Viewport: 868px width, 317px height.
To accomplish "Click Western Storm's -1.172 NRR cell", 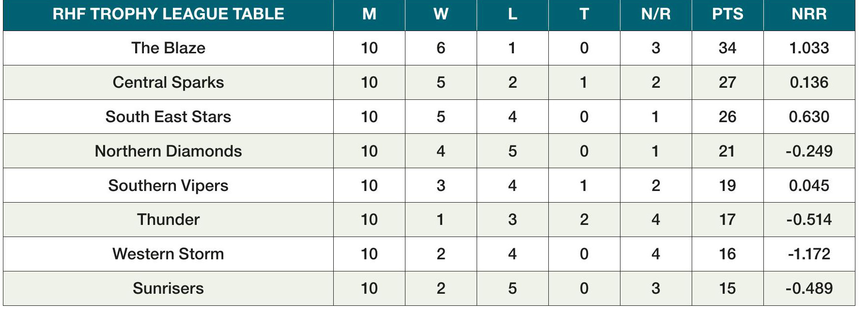I will 809,254.
